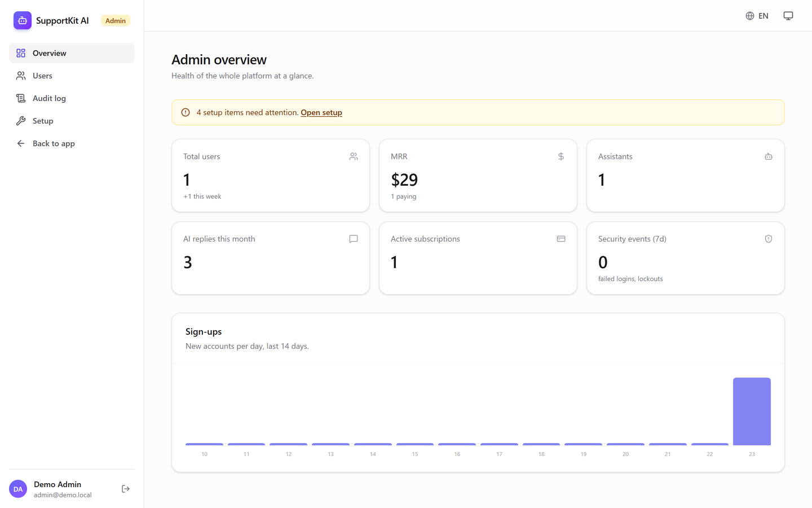
Task: Click the Security events value 0
Action: pyautogui.click(x=603, y=262)
